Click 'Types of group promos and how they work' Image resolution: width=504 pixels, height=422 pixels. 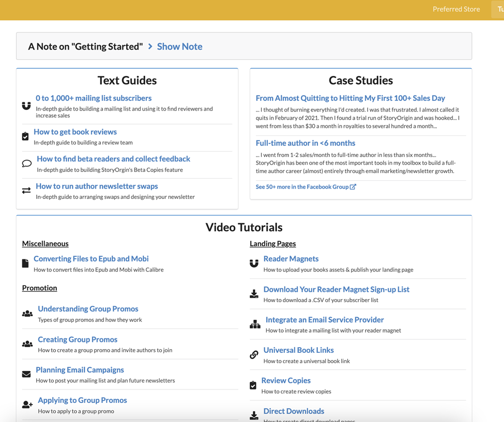point(89,320)
